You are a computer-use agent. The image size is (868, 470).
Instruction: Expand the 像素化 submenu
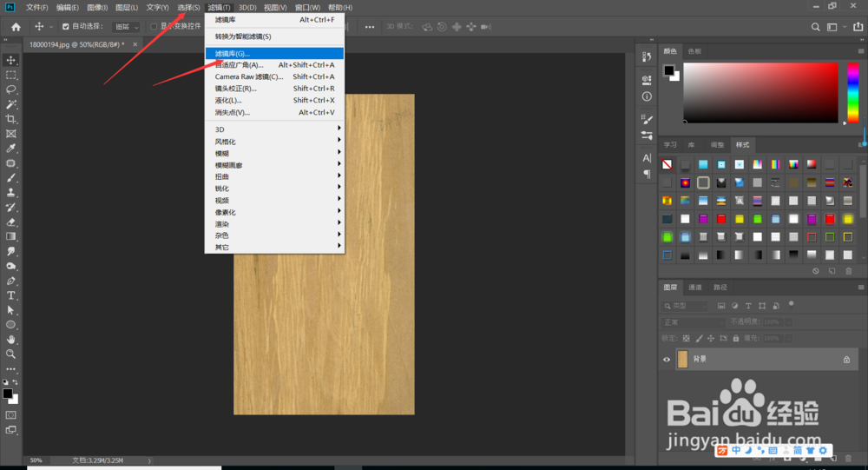(274, 212)
